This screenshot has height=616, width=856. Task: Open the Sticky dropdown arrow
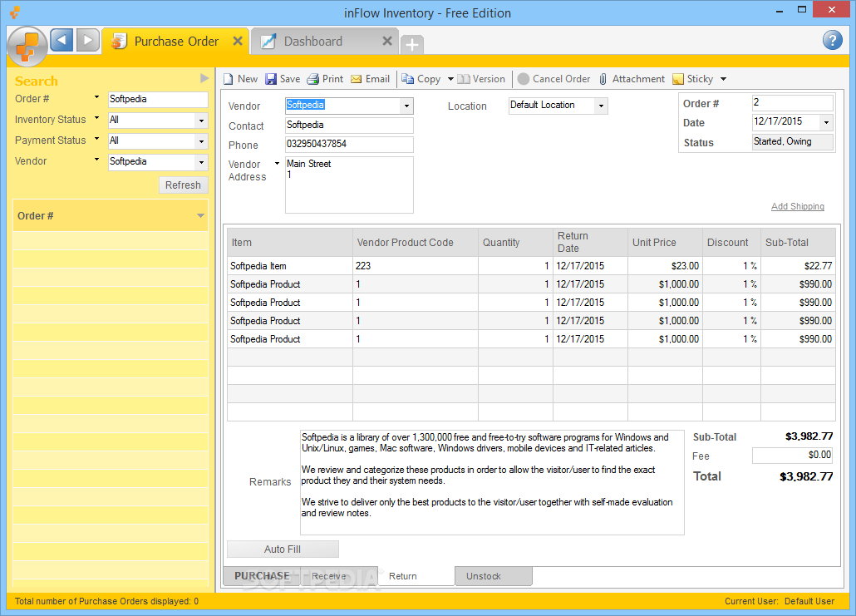[723, 79]
